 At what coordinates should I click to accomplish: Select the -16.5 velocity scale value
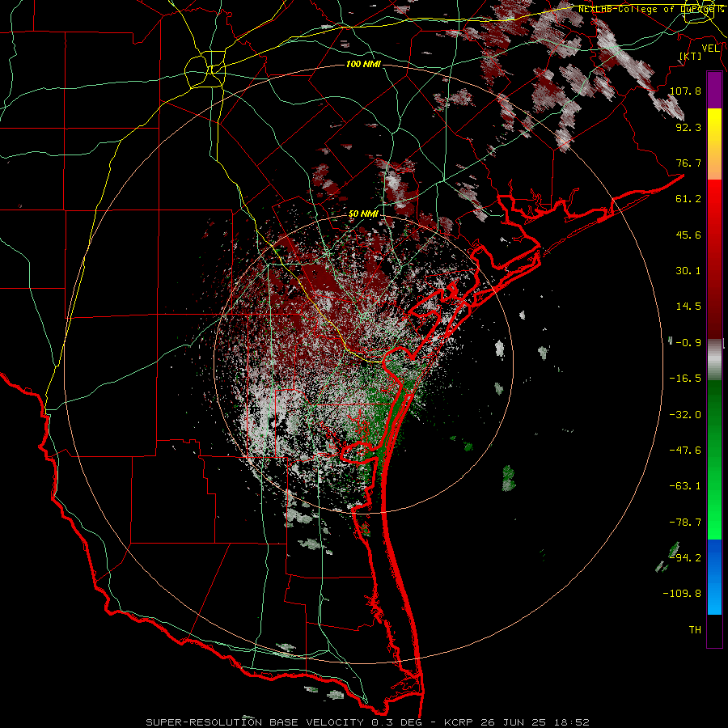coord(685,379)
